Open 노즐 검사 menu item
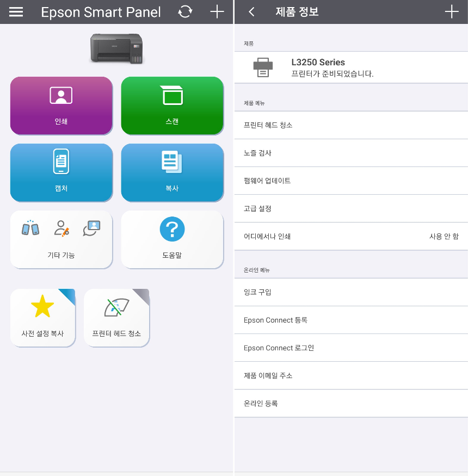The height and width of the screenshot is (476, 468). point(351,153)
